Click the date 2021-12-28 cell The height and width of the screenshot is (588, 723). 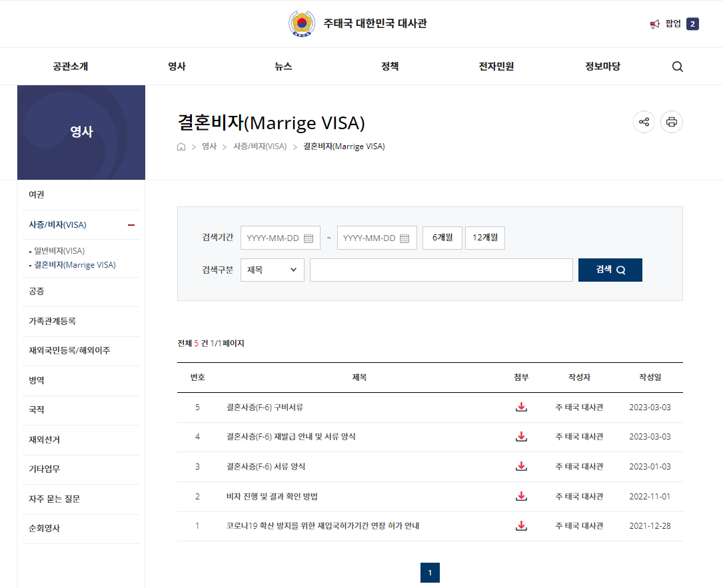tap(650, 526)
